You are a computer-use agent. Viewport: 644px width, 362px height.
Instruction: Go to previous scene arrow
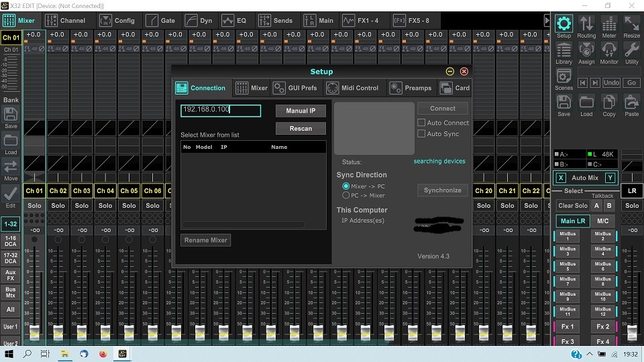(582, 82)
